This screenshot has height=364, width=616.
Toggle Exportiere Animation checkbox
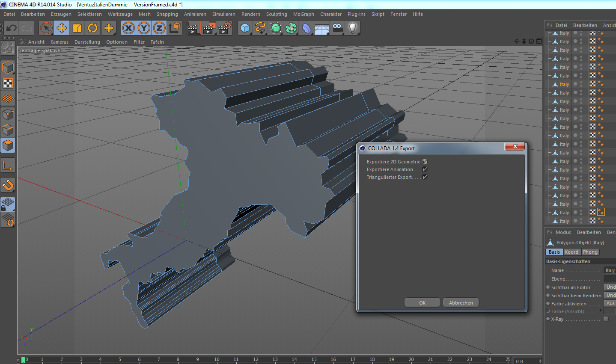pos(425,169)
